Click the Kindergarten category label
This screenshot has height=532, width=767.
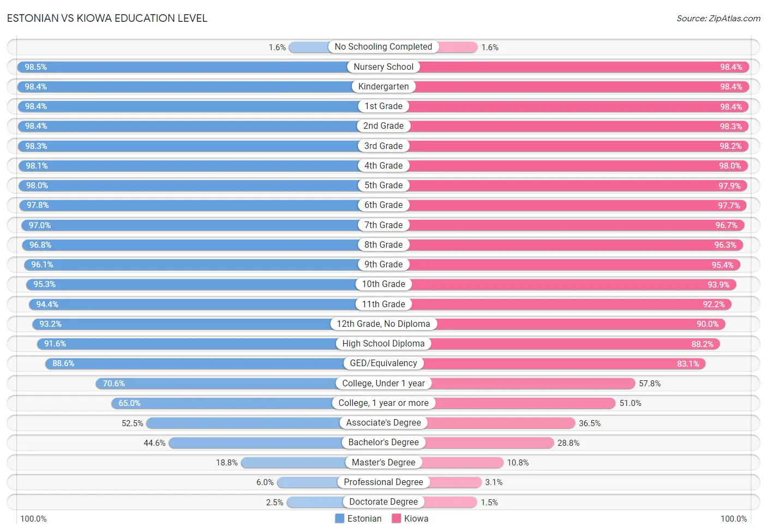click(x=383, y=86)
